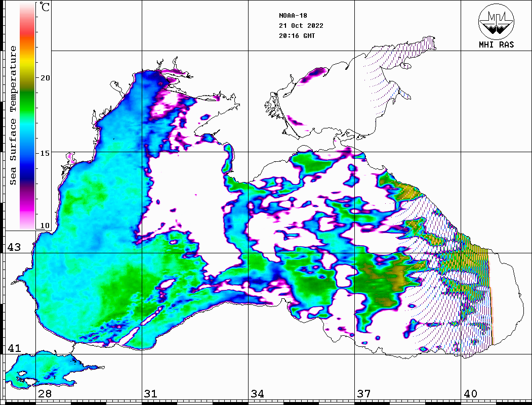
Task: Click the °C unit label
Action: (x=45, y=7)
